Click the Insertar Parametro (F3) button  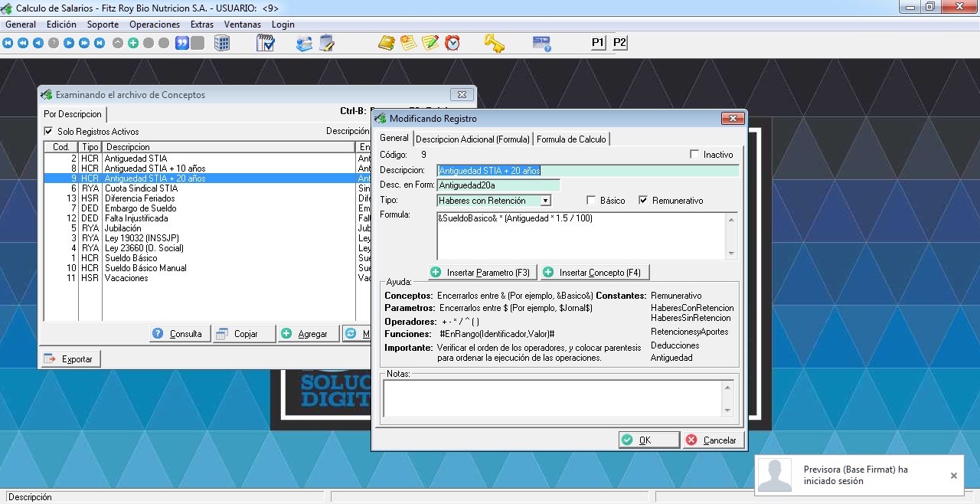482,273
